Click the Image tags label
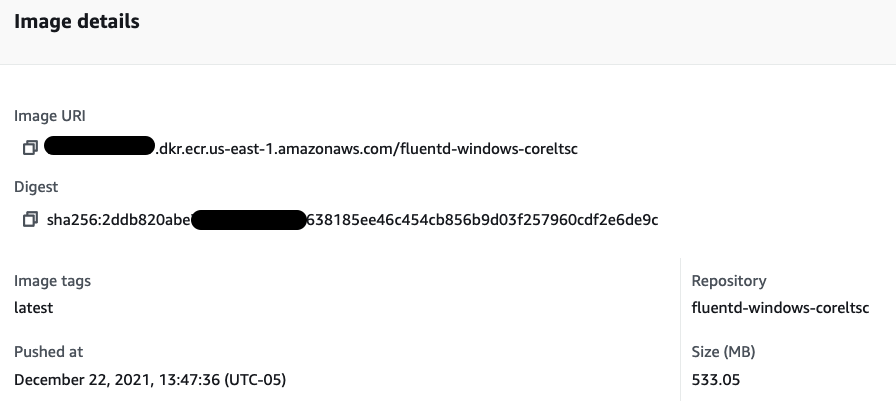 (x=52, y=281)
